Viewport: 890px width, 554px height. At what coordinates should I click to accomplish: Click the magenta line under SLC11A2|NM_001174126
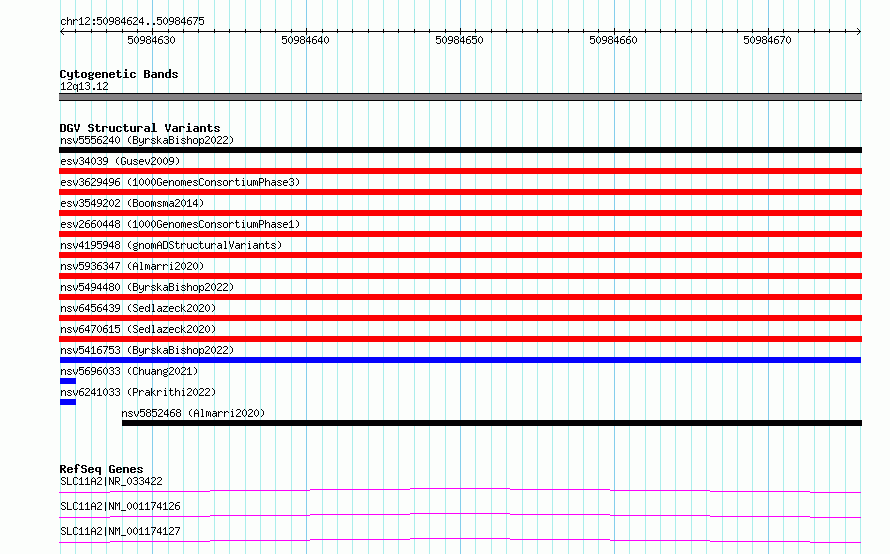(x=460, y=515)
